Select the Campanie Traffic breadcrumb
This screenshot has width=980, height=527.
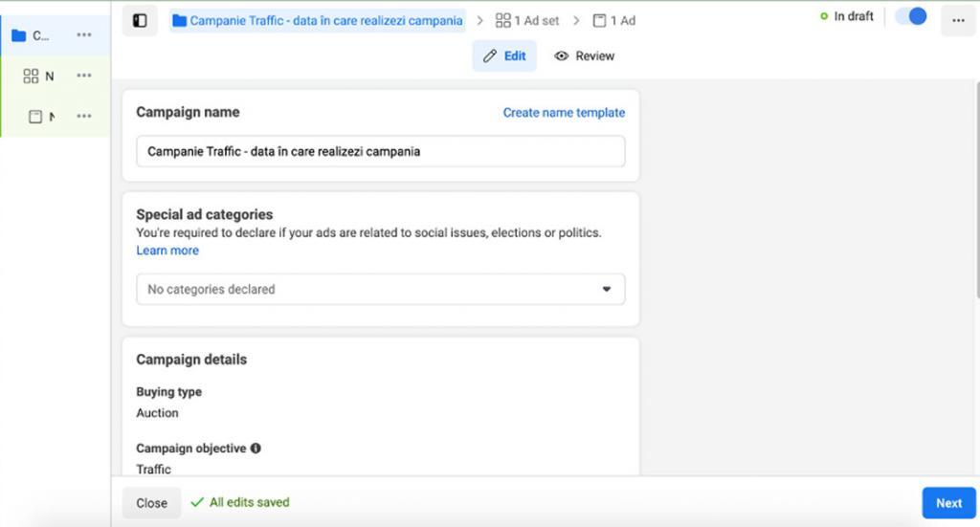pyautogui.click(x=317, y=20)
